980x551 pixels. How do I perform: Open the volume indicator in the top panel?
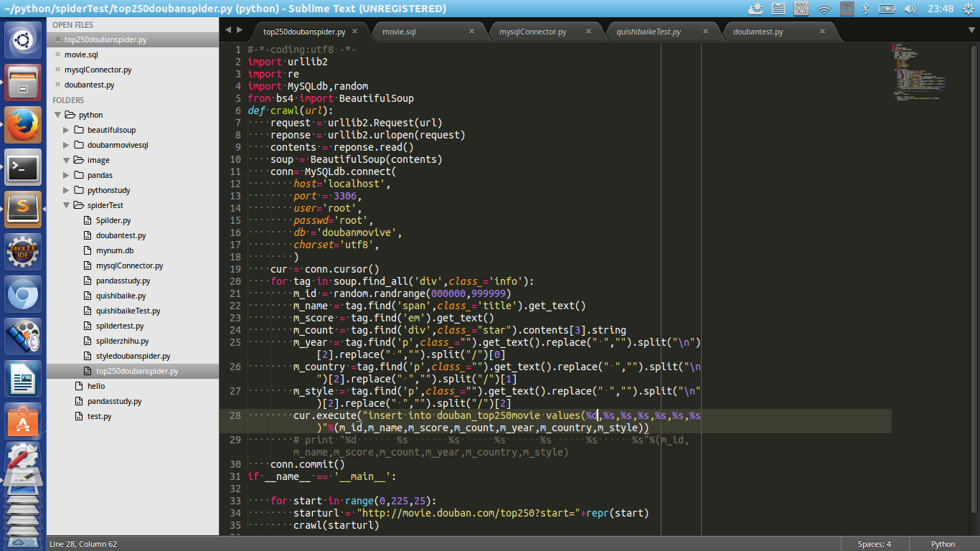(910, 9)
